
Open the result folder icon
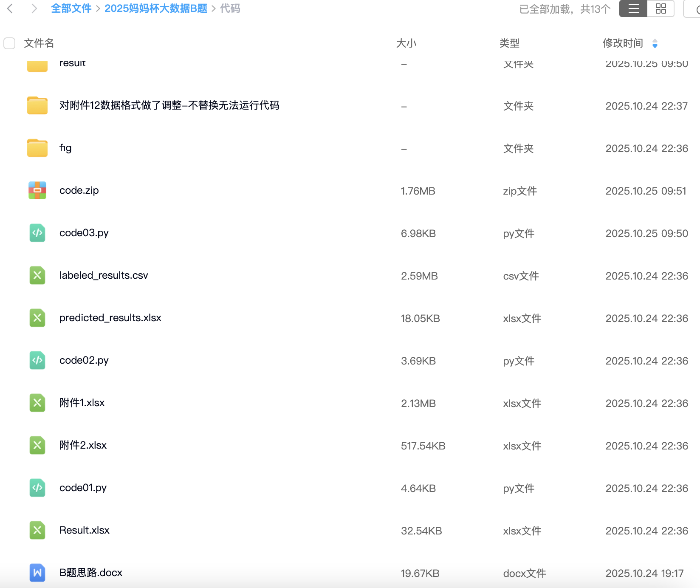point(37,65)
